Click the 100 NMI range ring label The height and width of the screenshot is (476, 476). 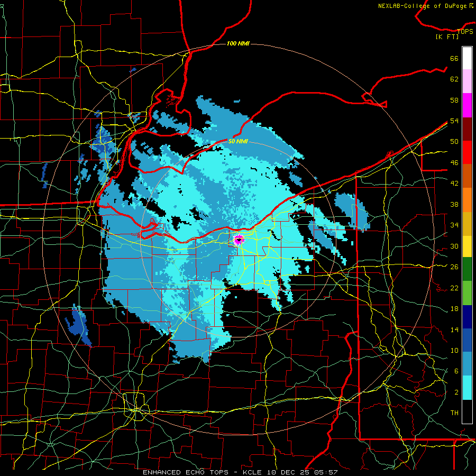click(238, 43)
